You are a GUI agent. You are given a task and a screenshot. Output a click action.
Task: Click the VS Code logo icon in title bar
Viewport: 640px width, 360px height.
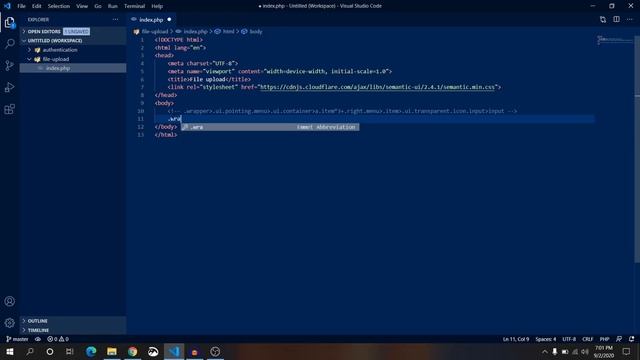7,6
